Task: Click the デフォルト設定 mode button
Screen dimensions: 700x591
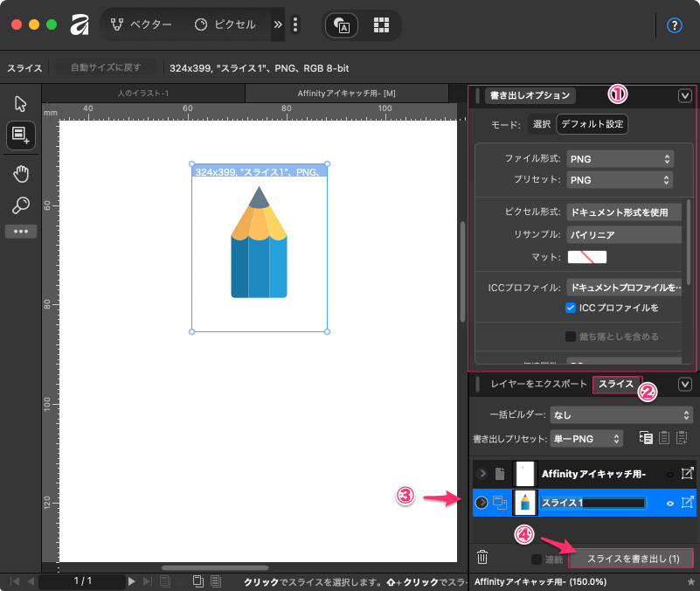Action: (592, 124)
